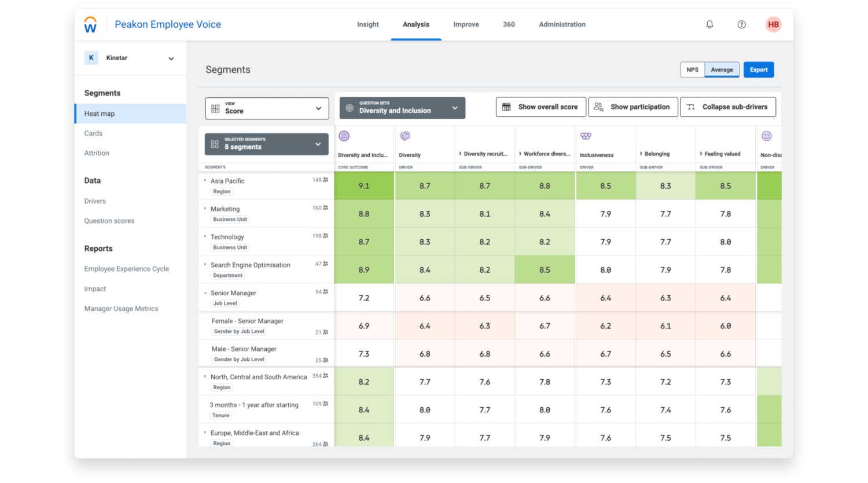Collapse the Senior Manager segment row
Screen dimensions: 868x483
pyautogui.click(x=205, y=293)
